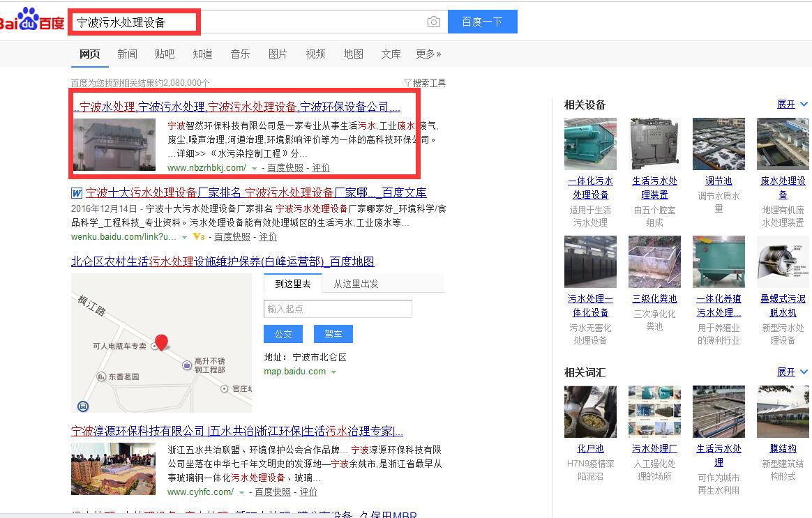Expand the 相关设备 section with 展开

[x=792, y=105]
